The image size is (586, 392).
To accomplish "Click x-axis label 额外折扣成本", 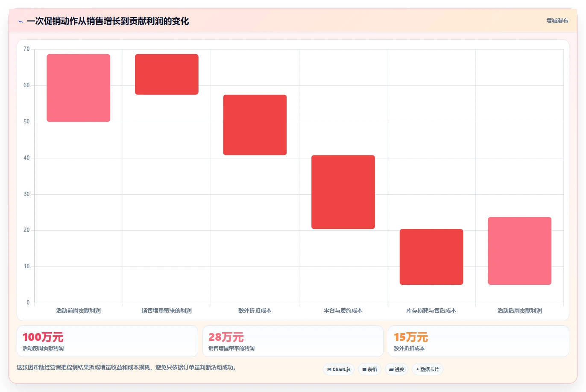I will [x=255, y=310].
